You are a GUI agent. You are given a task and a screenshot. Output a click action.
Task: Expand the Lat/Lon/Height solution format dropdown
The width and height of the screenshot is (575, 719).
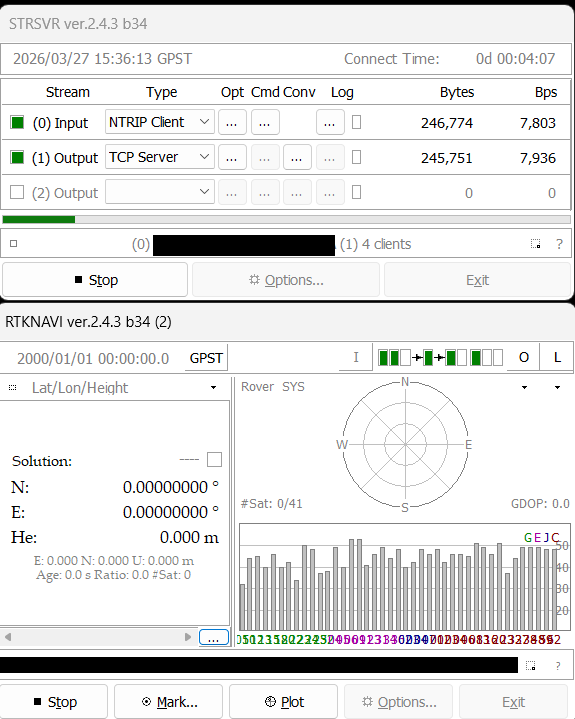pos(213,387)
